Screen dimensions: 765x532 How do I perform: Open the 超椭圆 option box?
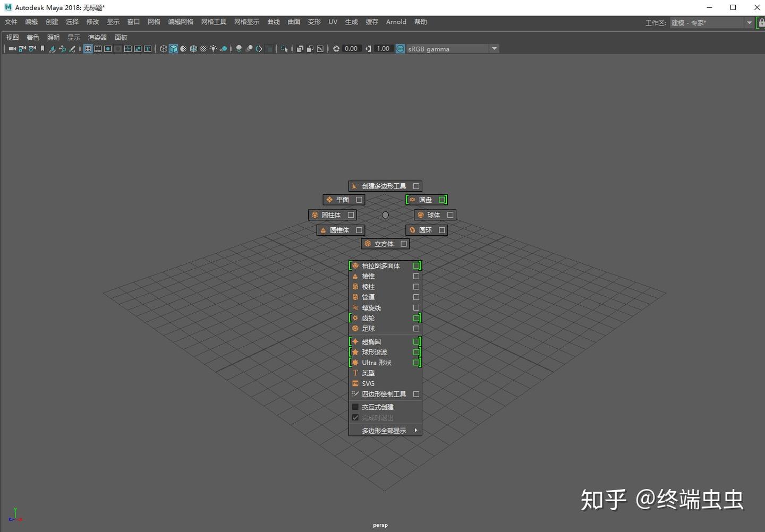pos(416,341)
